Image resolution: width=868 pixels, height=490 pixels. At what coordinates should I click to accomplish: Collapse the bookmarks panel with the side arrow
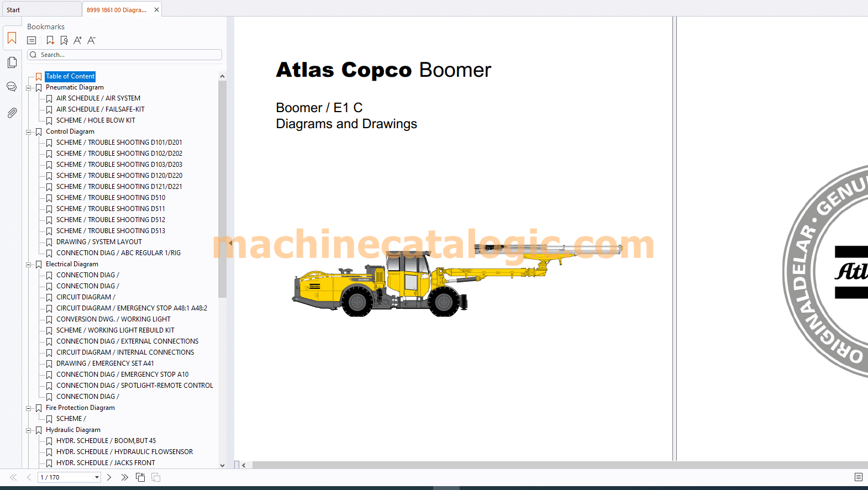[x=230, y=243]
